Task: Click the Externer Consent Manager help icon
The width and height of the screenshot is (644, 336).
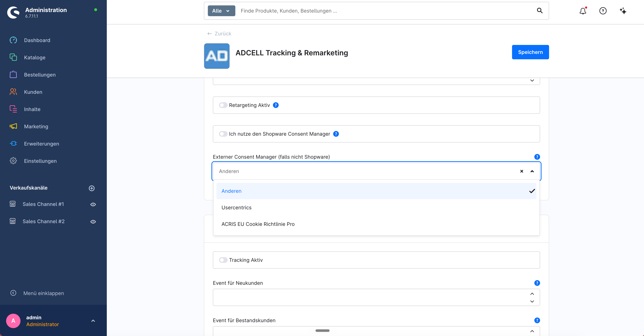Action: coord(537,157)
